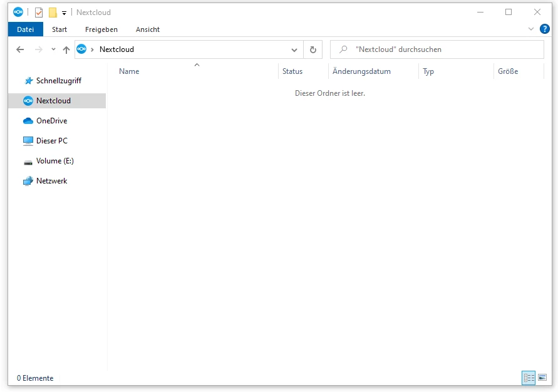Close the Nextcloud Explorer window
This screenshot has height=392, width=558.
[x=537, y=12]
